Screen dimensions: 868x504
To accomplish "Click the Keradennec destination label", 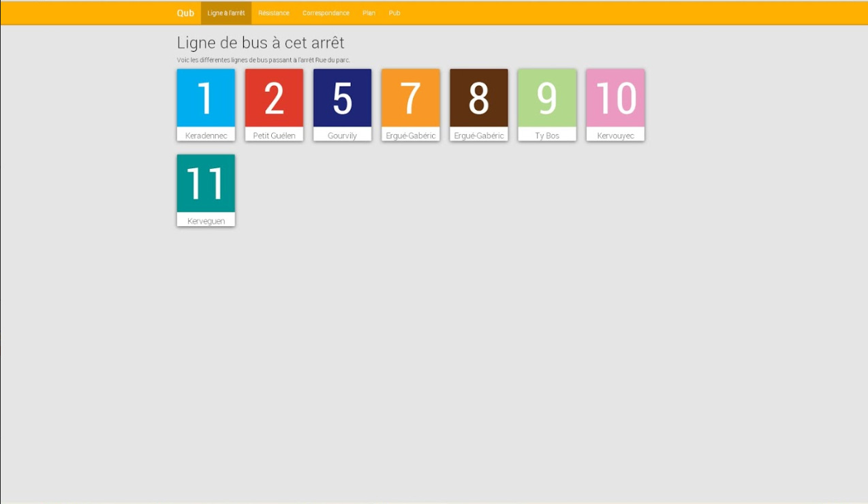I will pyautogui.click(x=206, y=136).
